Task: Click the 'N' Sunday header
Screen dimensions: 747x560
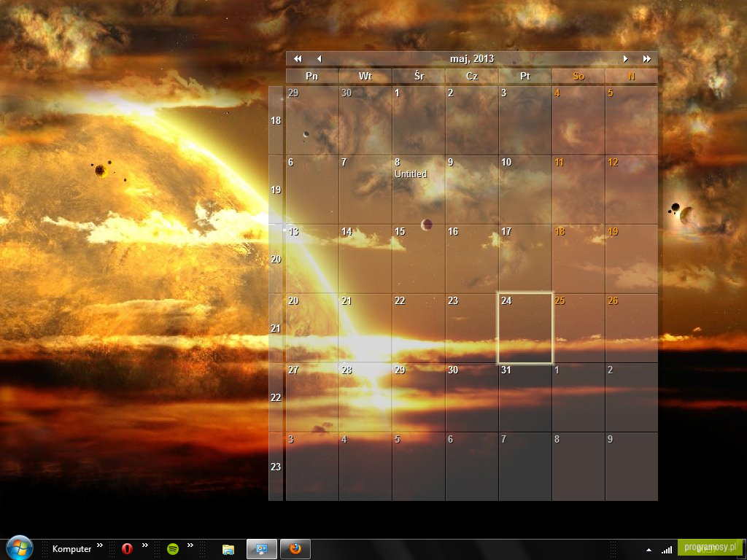Action: pyautogui.click(x=631, y=76)
